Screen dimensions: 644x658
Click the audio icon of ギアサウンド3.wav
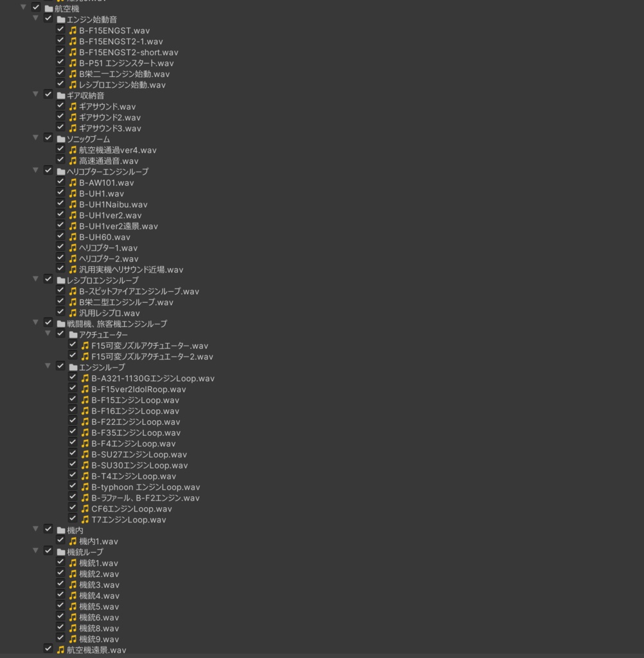point(73,128)
